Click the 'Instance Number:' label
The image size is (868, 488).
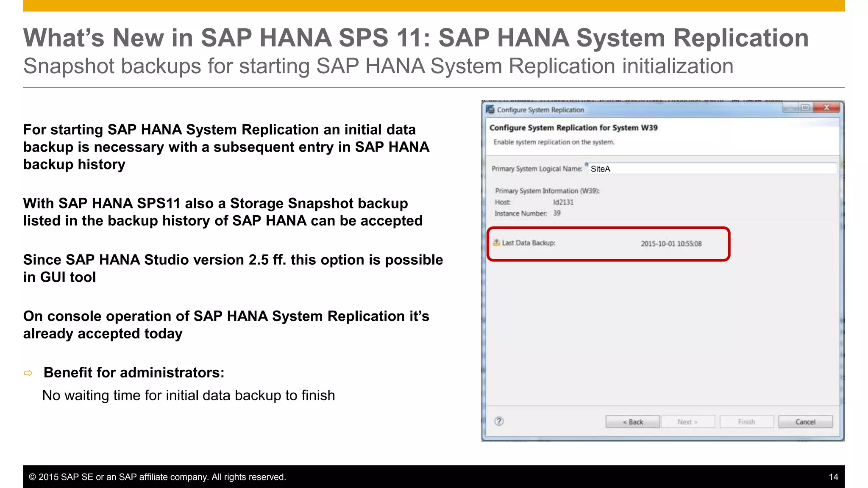(x=521, y=213)
